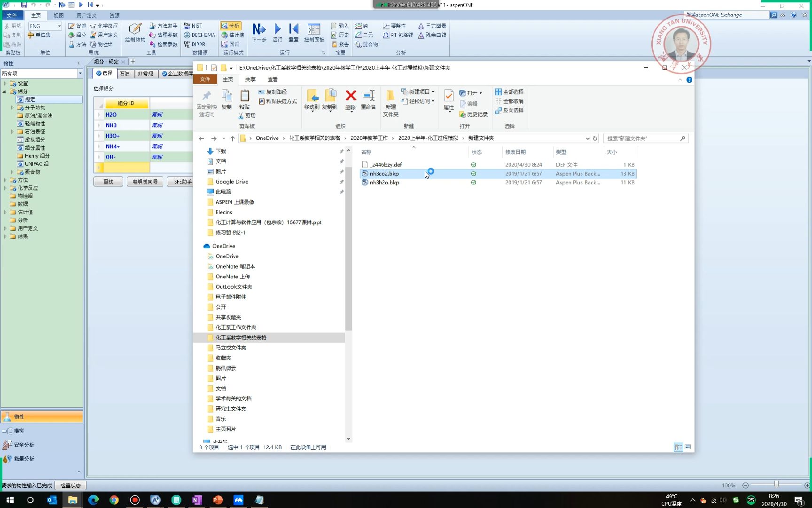This screenshot has height=508, width=812.
Task: Click the History (历史记录) button in Explorer
Action: (x=474, y=114)
